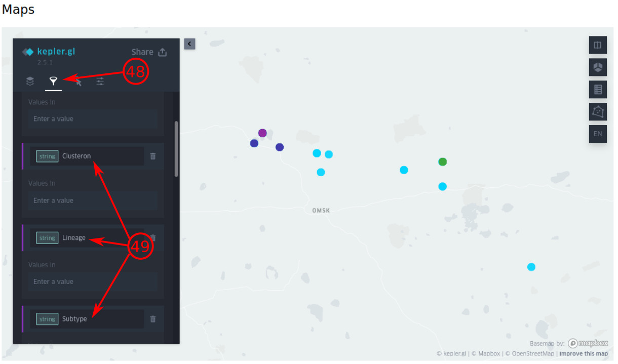Change locale with the EN button

click(598, 134)
